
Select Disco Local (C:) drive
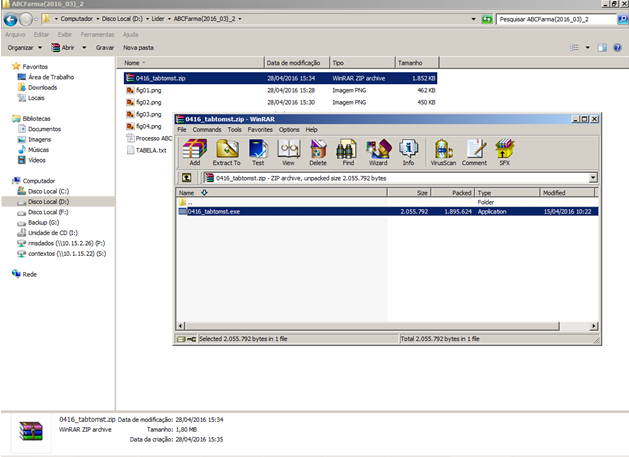tap(48, 191)
